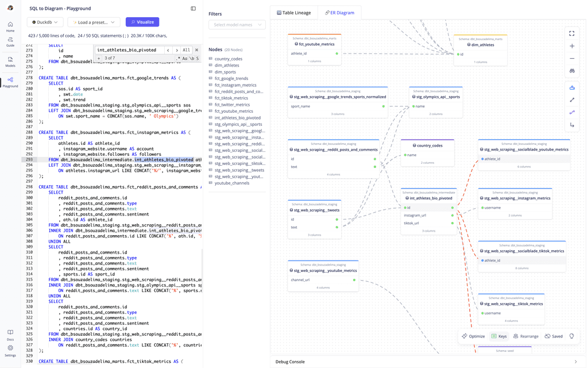Fit the lineage diagram to screen

(571, 33)
